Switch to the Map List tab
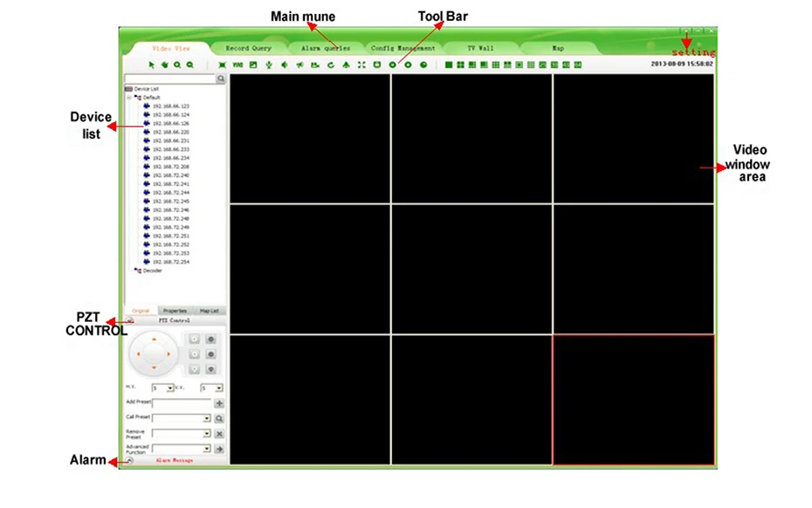This screenshot has height=508, width=812. coord(210,311)
